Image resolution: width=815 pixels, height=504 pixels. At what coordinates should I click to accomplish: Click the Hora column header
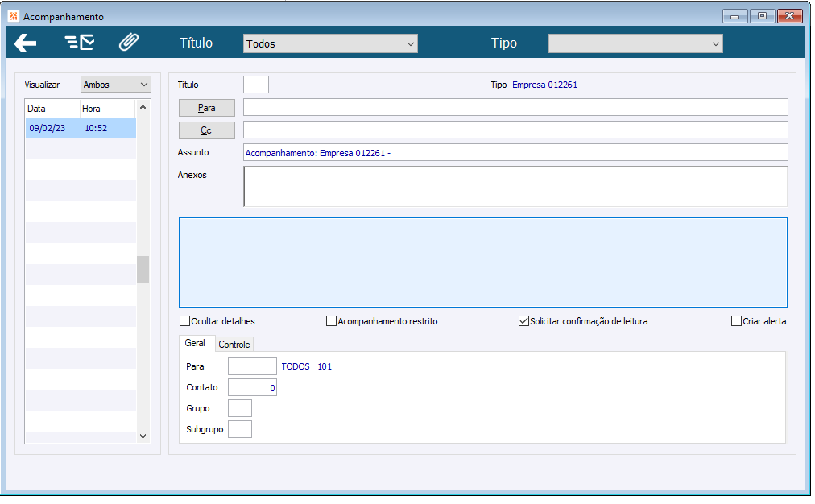click(x=107, y=109)
